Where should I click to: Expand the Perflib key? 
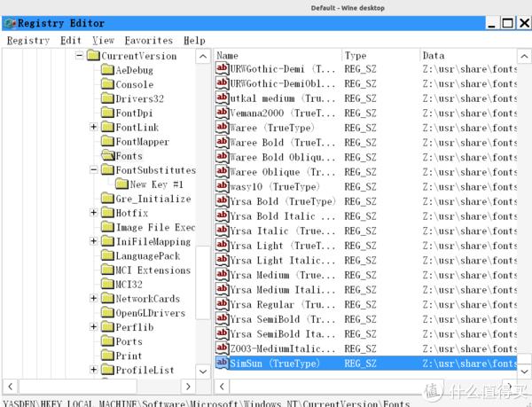(94, 326)
